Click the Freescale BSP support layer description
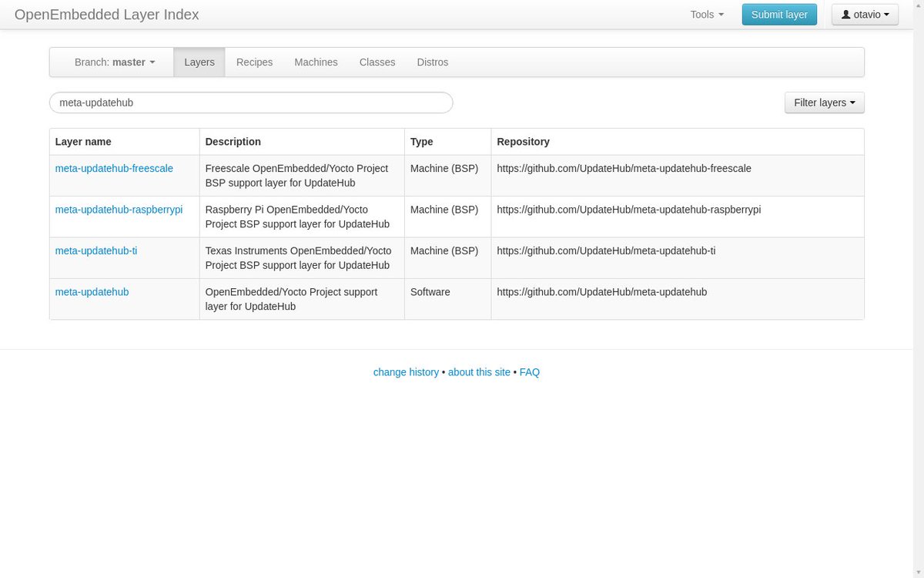Screen dimensions: 924x578 pyautogui.click(x=297, y=176)
